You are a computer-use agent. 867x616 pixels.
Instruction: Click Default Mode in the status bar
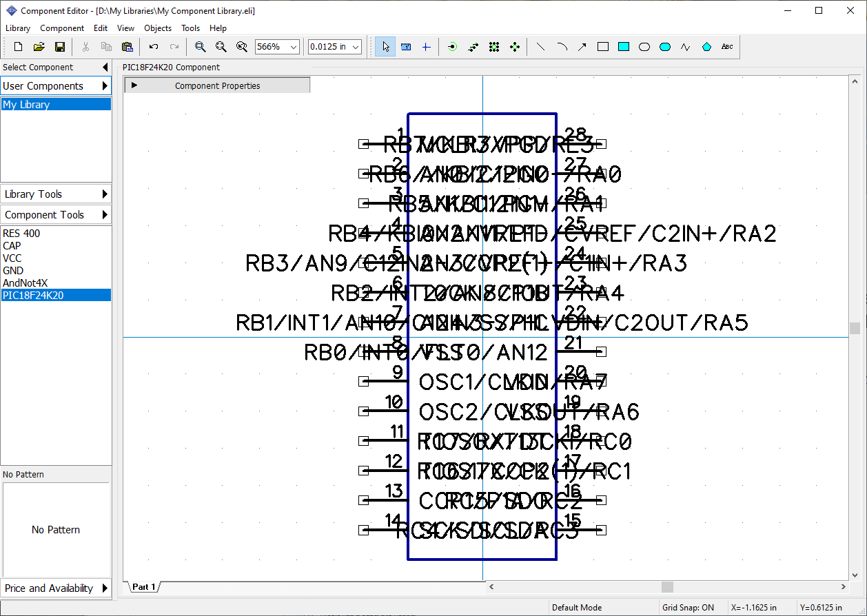point(577,607)
